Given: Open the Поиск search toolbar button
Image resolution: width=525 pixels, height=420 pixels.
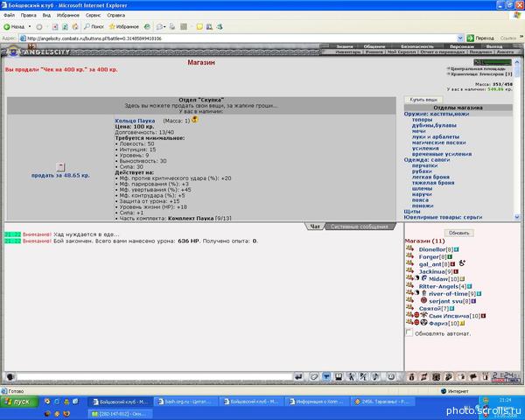Looking at the screenshot, I should pos(94,26).
